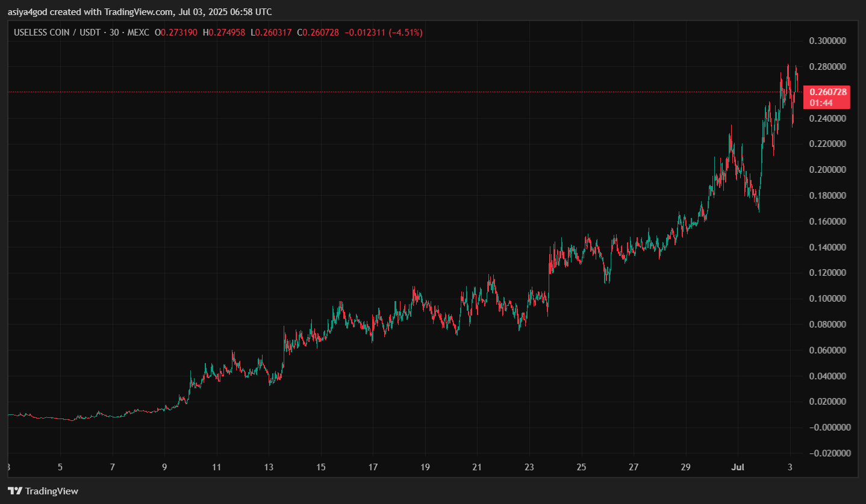
Task: Click the TradingView logo icon
Action: [x=15, y=491]
